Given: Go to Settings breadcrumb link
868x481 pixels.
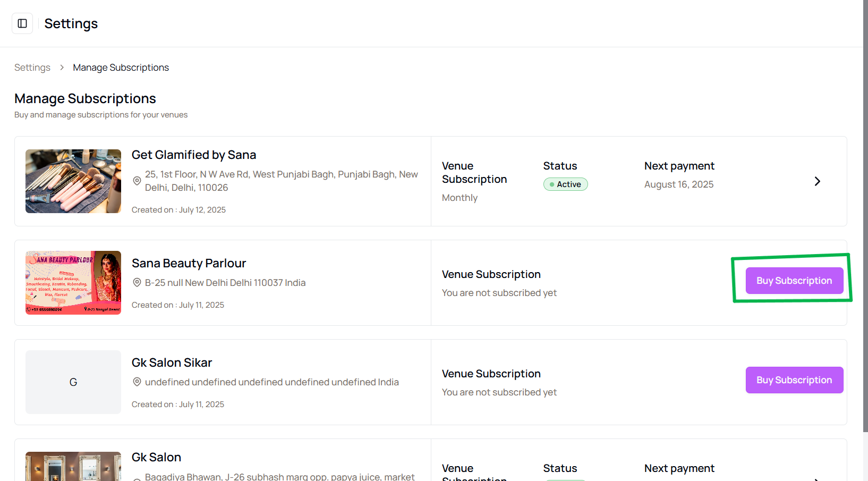Looking at the screenshot, I should point(32,67).
